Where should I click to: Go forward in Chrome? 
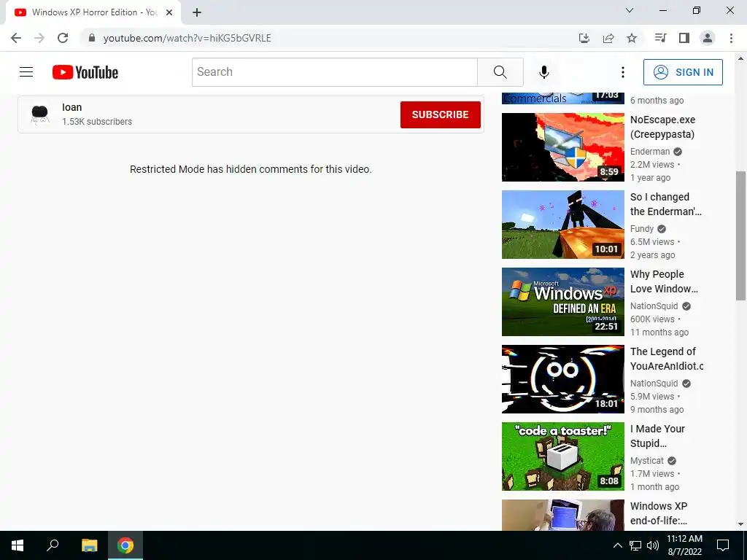click(x=39, y=38)
